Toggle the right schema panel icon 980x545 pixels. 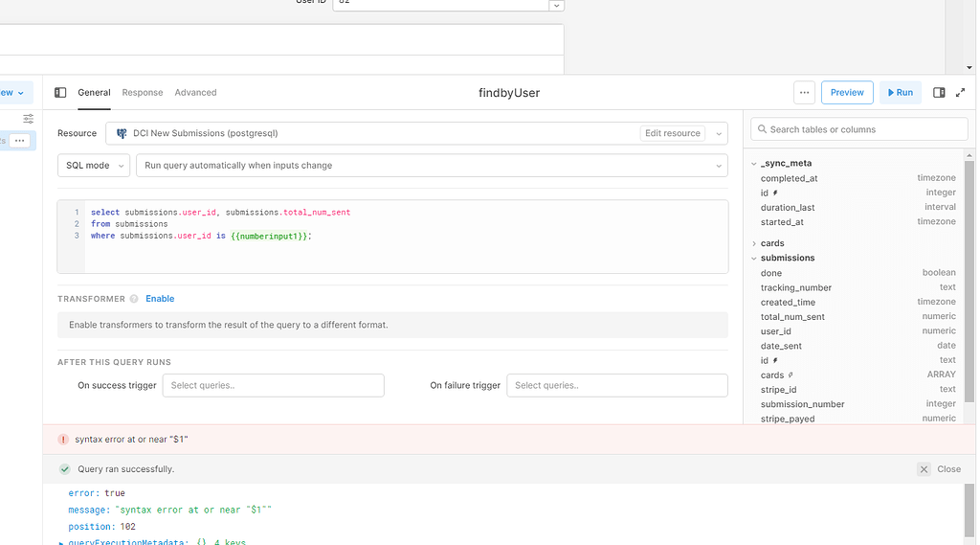939,93
